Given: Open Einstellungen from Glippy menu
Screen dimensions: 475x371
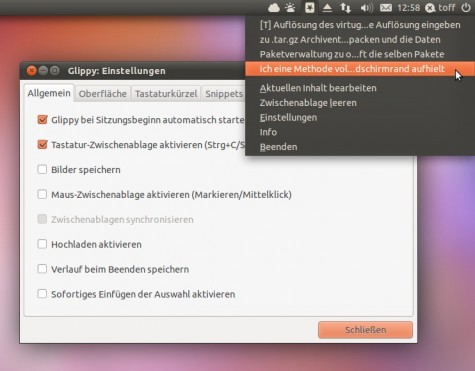Looking at the screenshot, I should point(360,117).
